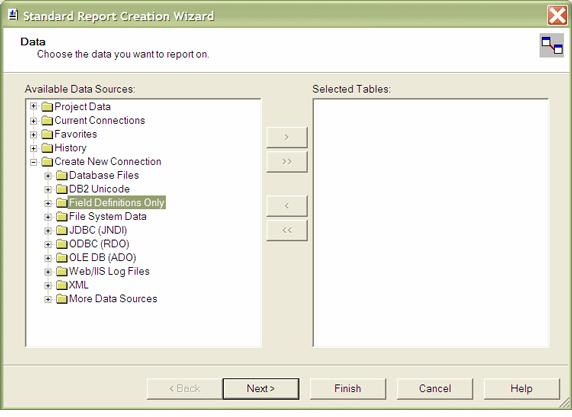Click inside the Selected Tables list
This screenshot has height=417, width=572.
[x=431, y=223]
